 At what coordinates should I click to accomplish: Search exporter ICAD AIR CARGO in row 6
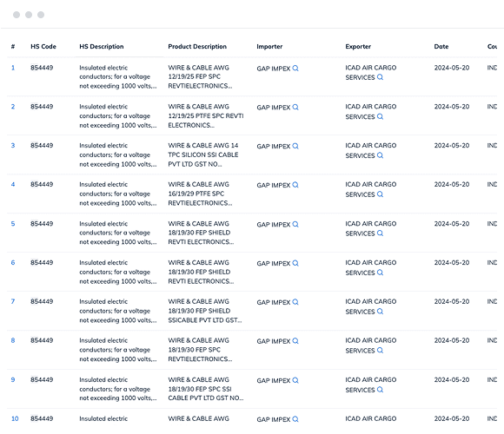pos(380,273)
